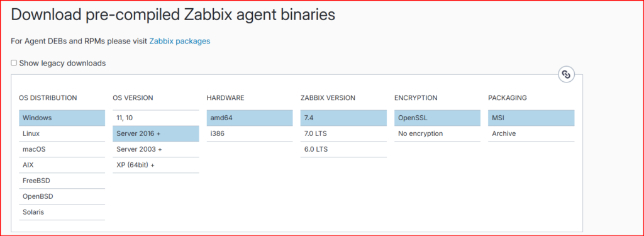Choose macOS in OS distribution list
Viewport: 644px width, 236px height.
click(x=62, y=149)
